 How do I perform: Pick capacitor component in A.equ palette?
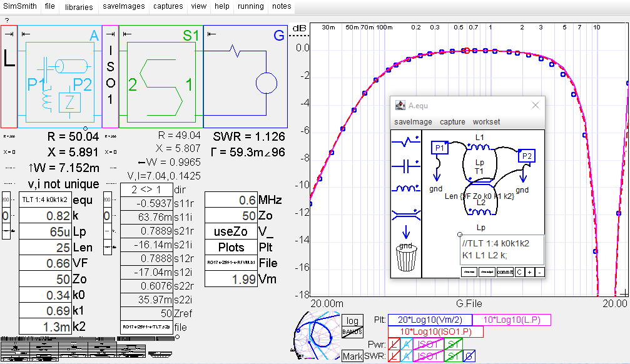tap(406, 165)
